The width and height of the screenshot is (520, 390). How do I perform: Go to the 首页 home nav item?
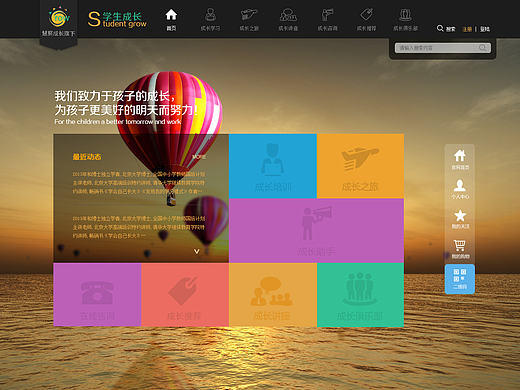click(171, 20)
